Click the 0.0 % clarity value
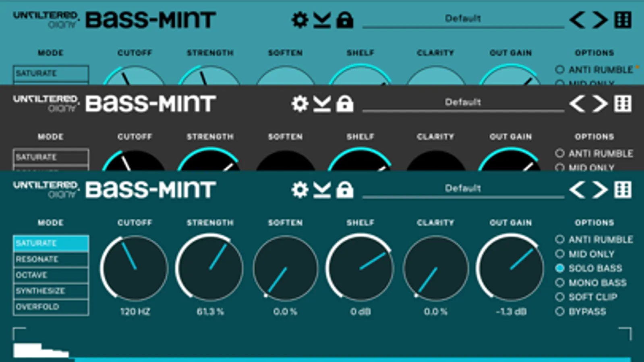The image size is (644, 362). tap(435, 311)
